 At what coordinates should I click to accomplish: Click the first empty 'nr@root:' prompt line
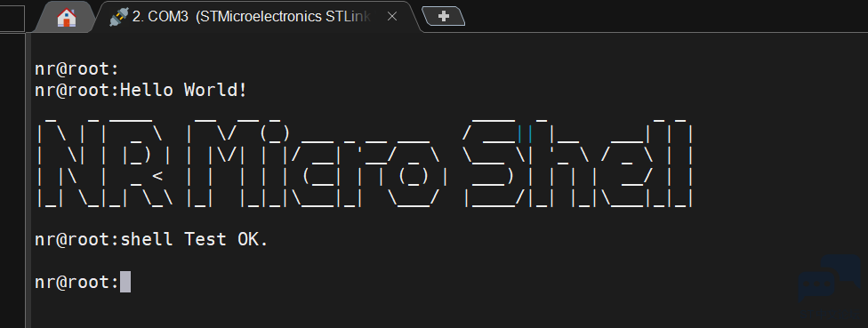(x=77, y=69)
